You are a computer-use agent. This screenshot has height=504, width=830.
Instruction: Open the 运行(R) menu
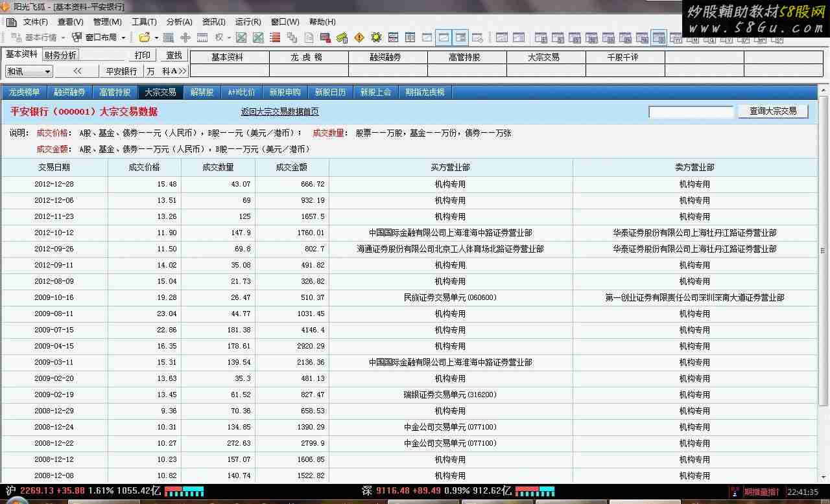tap(248, 22)
